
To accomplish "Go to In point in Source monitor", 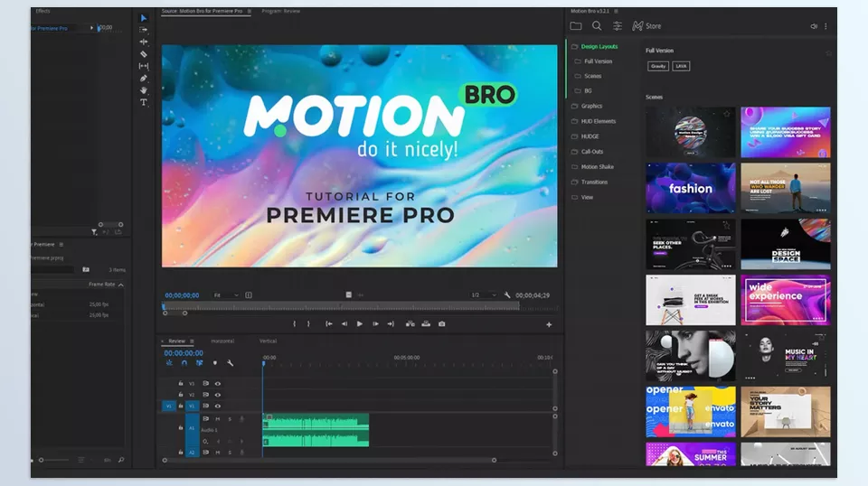I will pos(329,324).
